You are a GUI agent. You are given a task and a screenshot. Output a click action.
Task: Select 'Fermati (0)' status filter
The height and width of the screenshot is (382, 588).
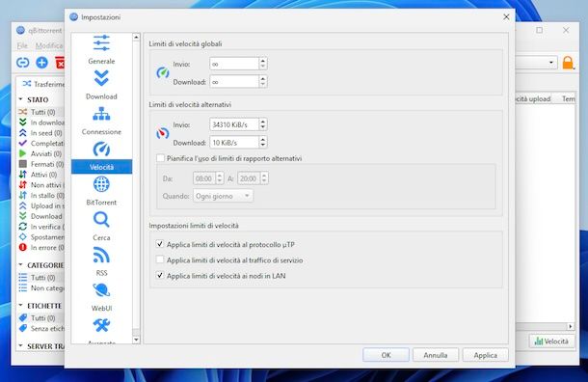point(41,164)
